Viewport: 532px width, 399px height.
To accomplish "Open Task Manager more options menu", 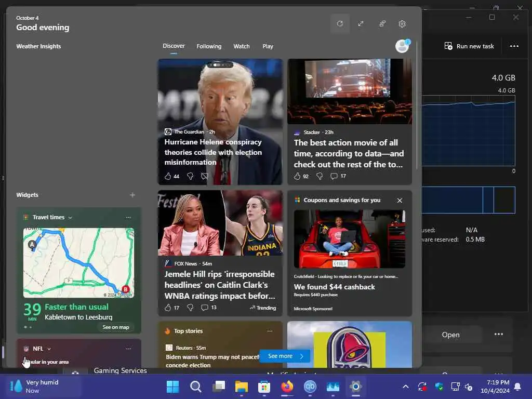I will click(514, 46).
